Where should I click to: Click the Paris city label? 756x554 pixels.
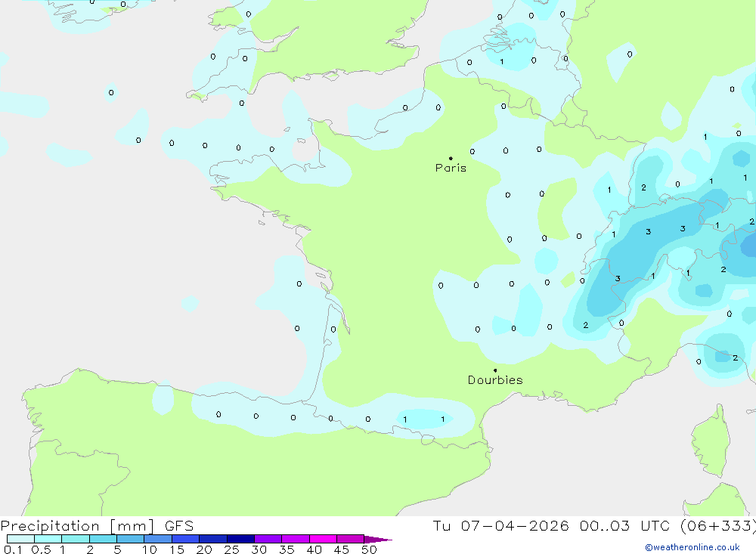(x=451, y=168)
